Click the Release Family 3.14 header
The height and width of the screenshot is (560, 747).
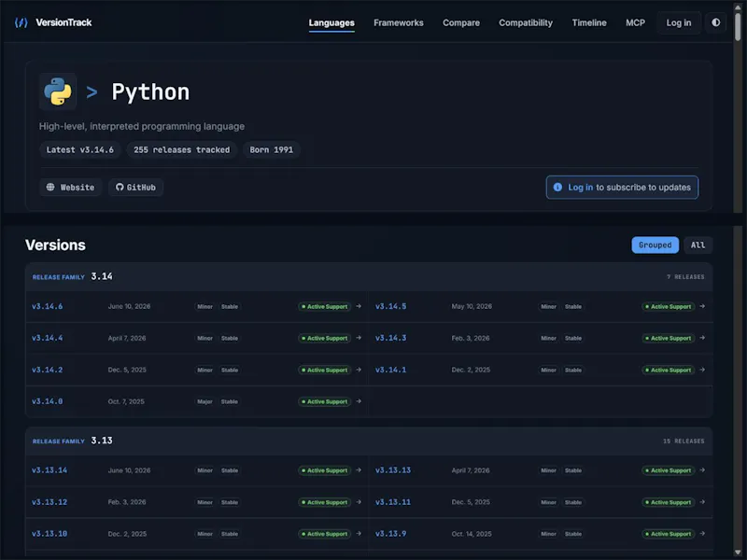369,276
